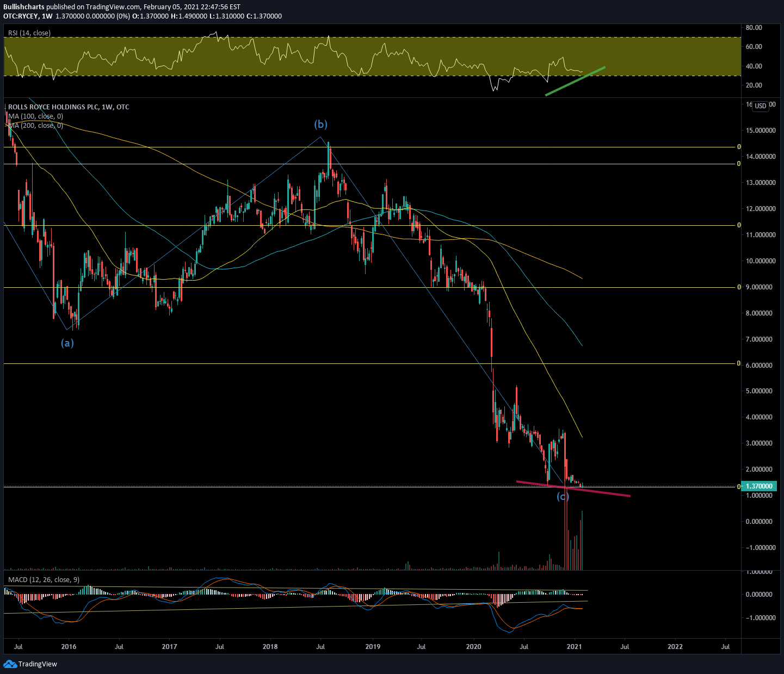Image resolution: width=784 pixels, height=674 pixels.
Task: Click the 2017 label on time axis
Action: click(x=170, y=647)
